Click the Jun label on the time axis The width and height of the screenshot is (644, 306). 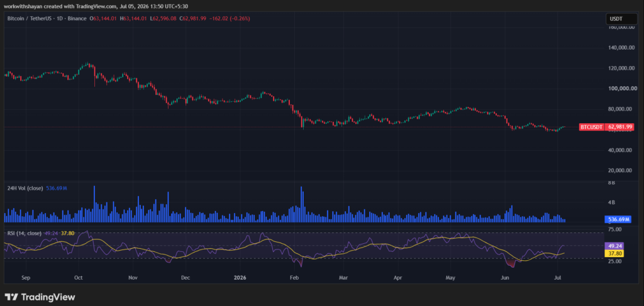pos(505,278)
